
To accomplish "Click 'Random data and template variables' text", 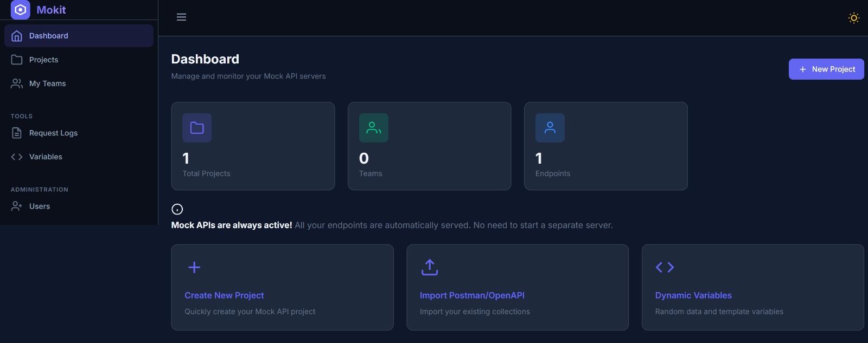I will click(719, 312).
